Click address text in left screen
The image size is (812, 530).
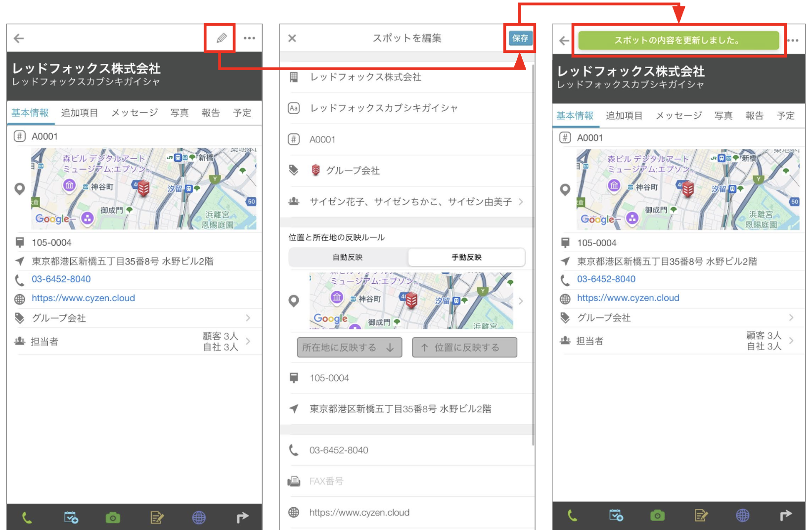point(123,261)
